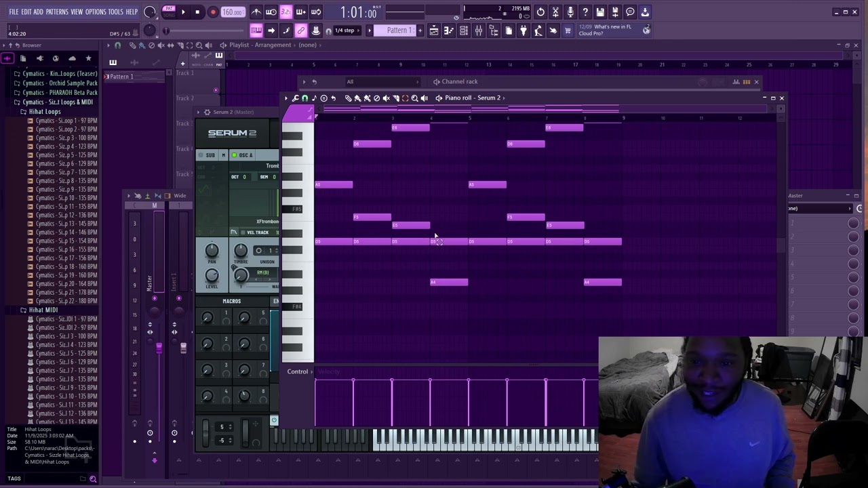Click the Serum 2 logo
Screen dimensions: 868x488
click(x=232, y=133)
